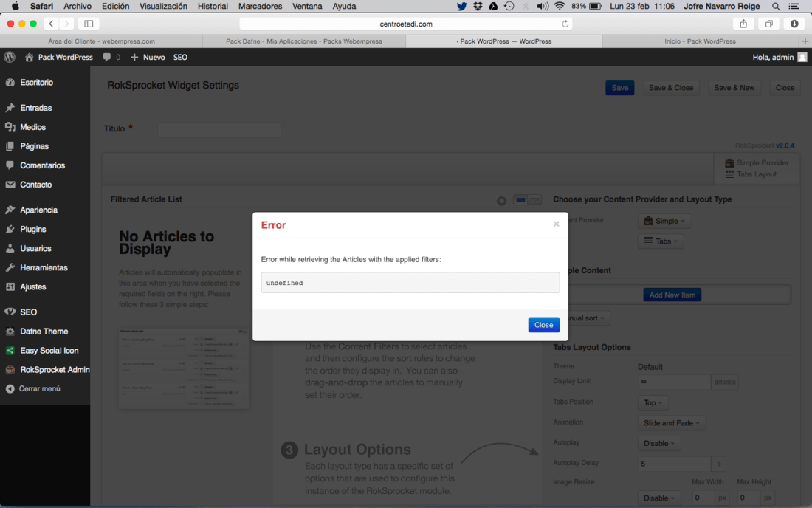The height and width of the screenshot is (508, 812).
Task: Open Dafne Theme in sidebar
Action: pyautogui.click(x=45, y=331)
